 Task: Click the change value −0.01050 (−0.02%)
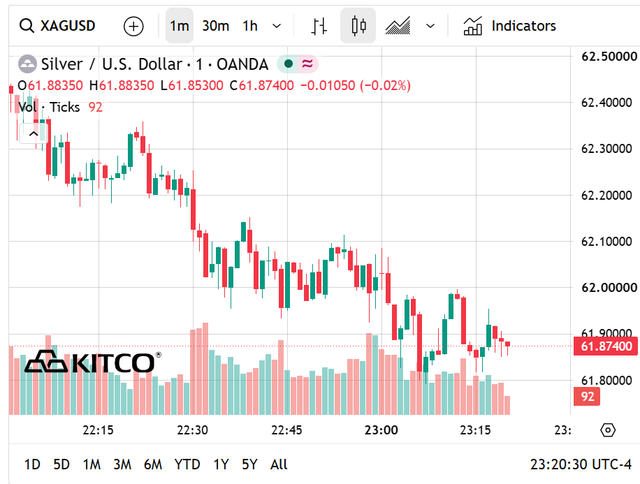pyautogui.click(x=356, y=86)
